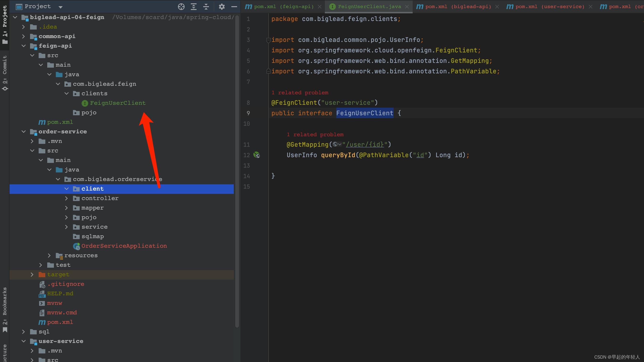Click the globe URL icon in GetMapping
The width and height of the screenshot is (644, 362).
[x=335, y=144]
